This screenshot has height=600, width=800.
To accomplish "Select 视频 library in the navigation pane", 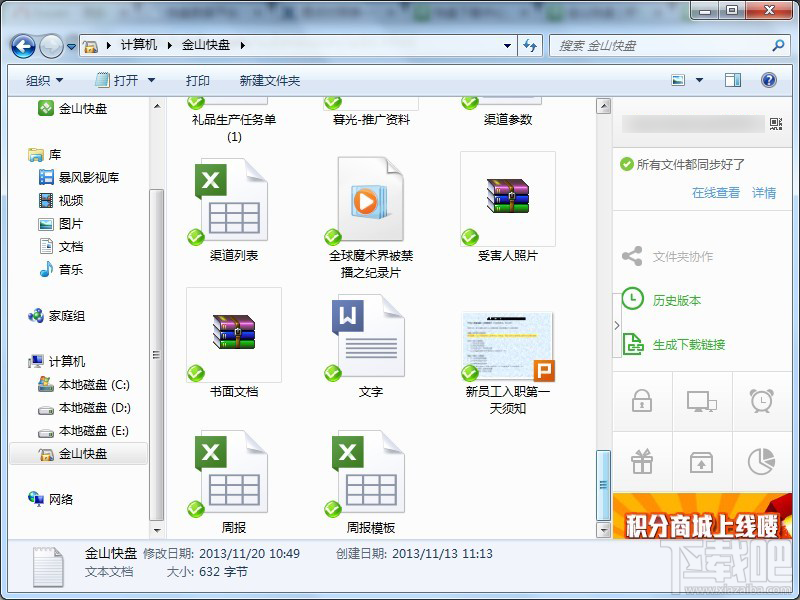I will pos(61,201).
